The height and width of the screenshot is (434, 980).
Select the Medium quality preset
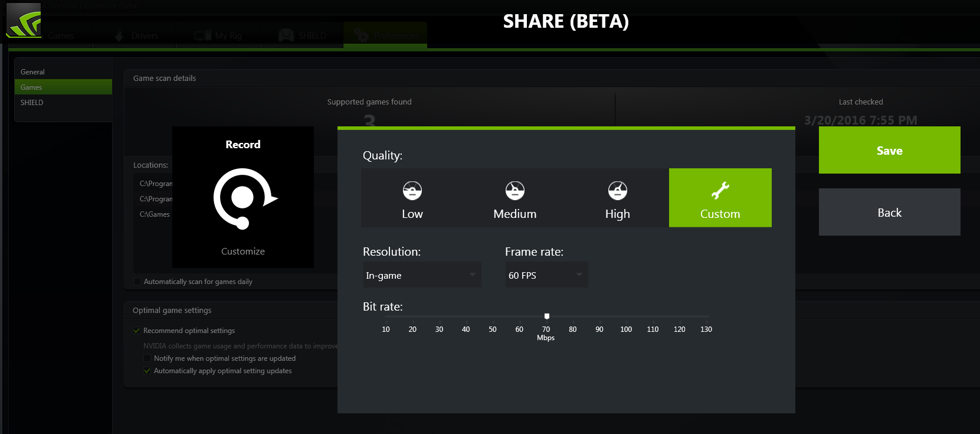[515, 198]
